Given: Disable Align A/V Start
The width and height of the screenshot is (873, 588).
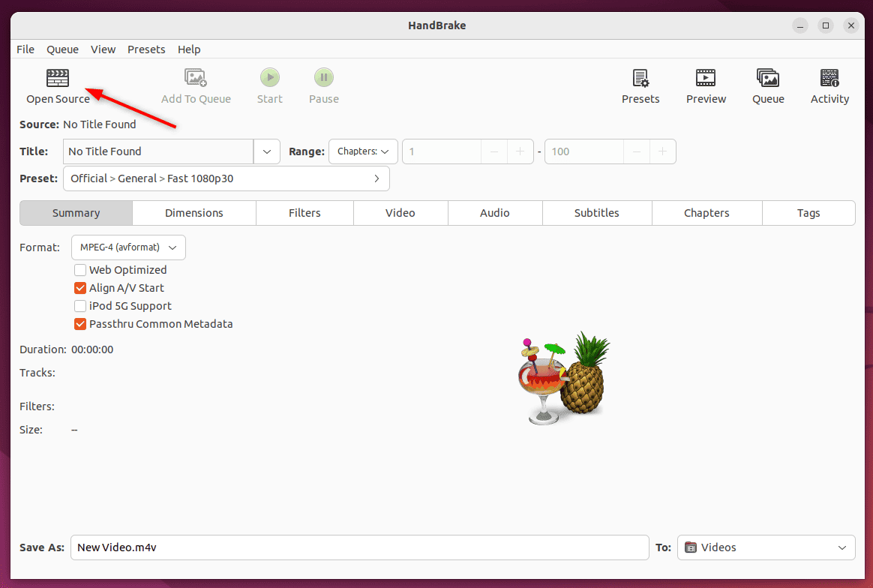Looking at the screenshot, I should [80, 287].
